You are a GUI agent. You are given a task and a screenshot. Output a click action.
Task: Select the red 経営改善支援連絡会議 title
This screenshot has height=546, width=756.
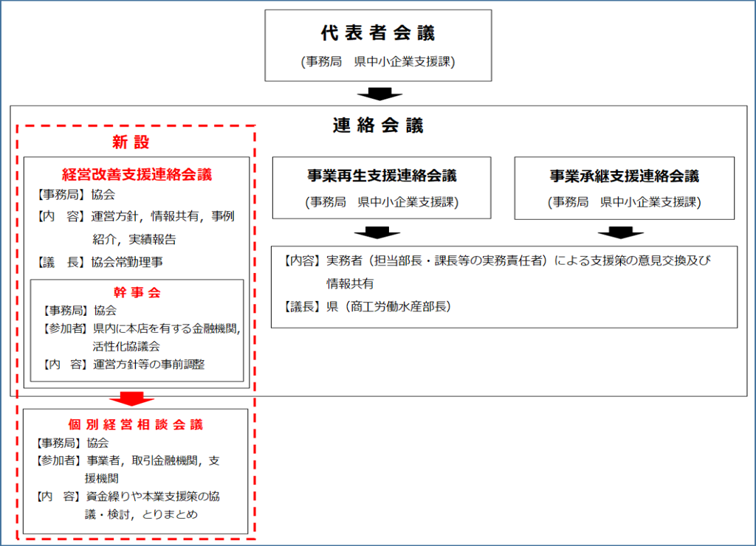(137, 175)
